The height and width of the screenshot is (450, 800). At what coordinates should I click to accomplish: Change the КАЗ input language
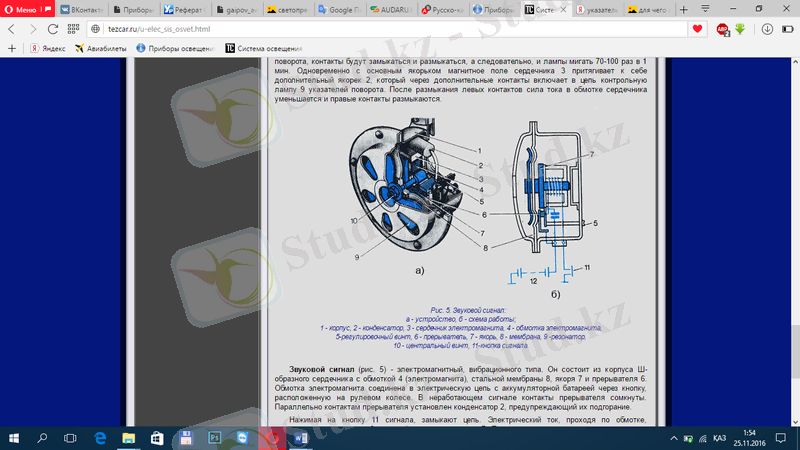pos(719,438)
